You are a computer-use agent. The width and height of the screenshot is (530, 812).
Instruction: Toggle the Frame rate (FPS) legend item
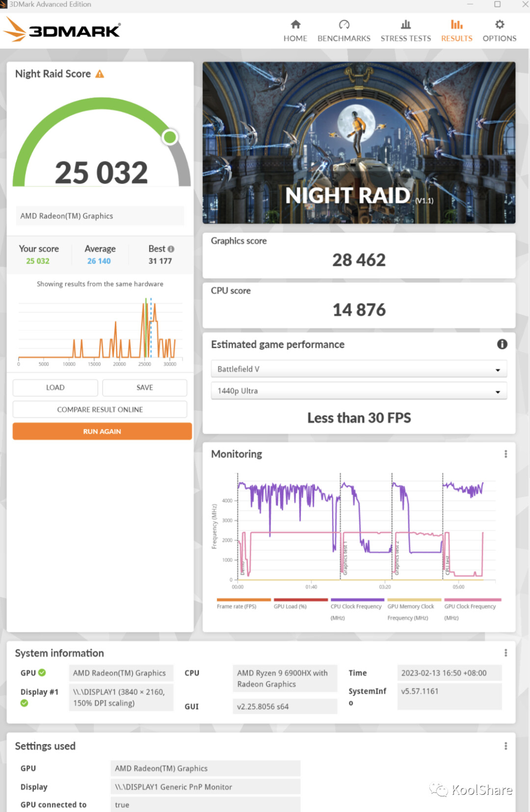[243, 604]
